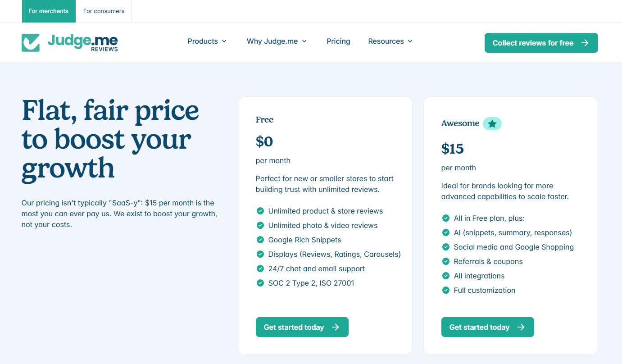
Task: Click the checkmark beside Google Rich Snippets
Action: (260, 240)
